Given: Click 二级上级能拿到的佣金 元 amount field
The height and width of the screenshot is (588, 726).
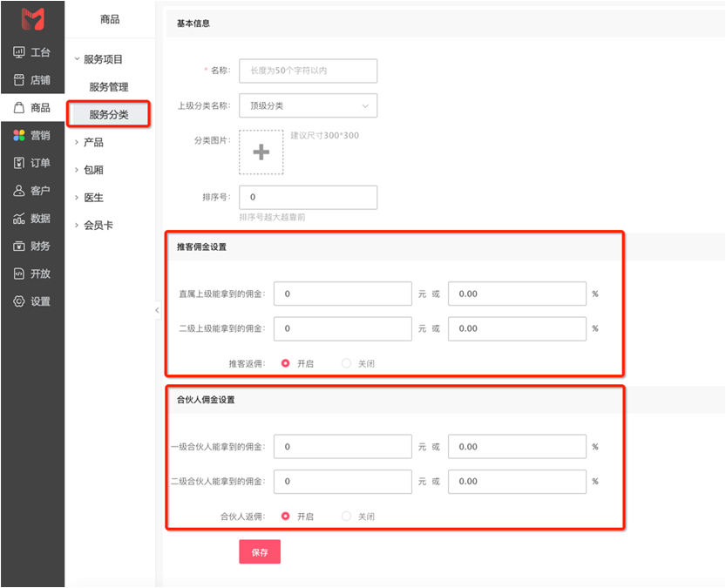Looking at the screenshot, I should pyautogui.click(x=343, y=329).
